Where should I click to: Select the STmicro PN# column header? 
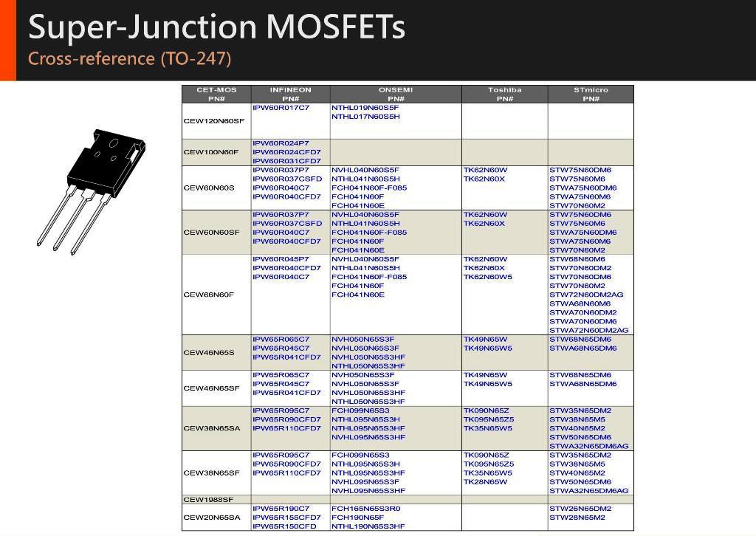pos(591,94)
